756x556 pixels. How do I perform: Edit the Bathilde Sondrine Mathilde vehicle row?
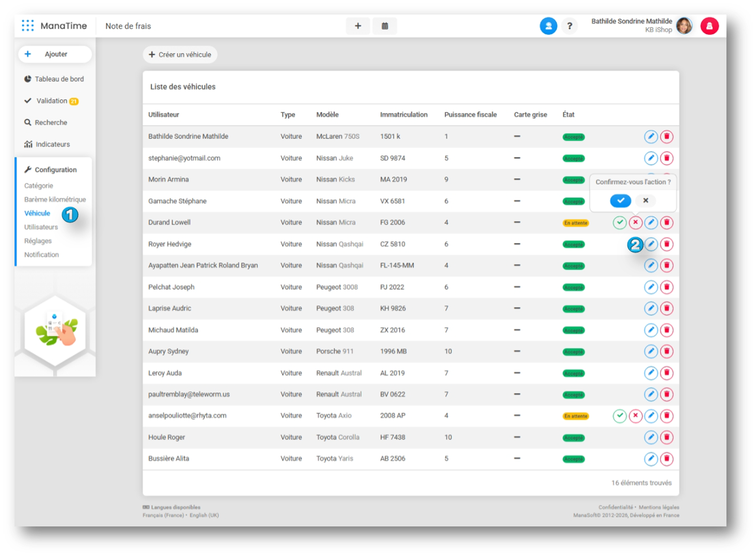point(651,136)
